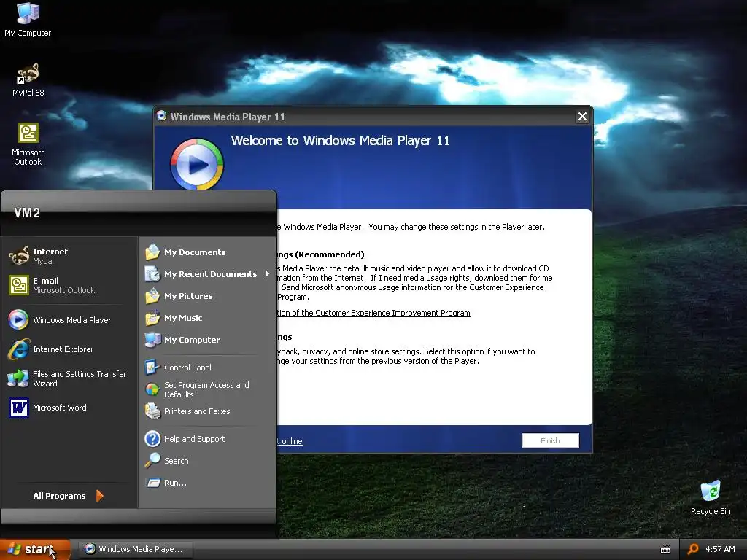Open My Documents folder icon
The image size is (747, 560).
[x=152, y=252]
